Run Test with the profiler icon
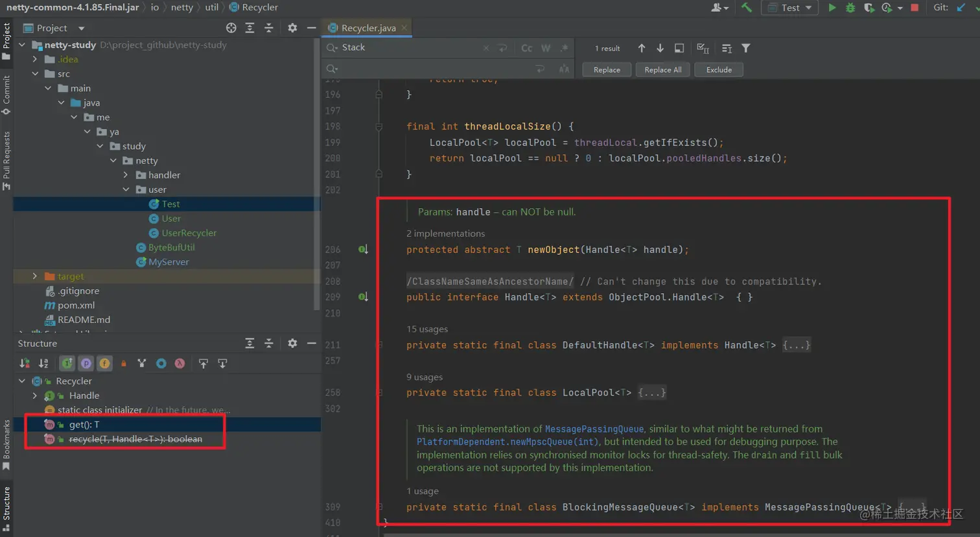The width and height of the screenshot is (980, 537). pos(887,8)
